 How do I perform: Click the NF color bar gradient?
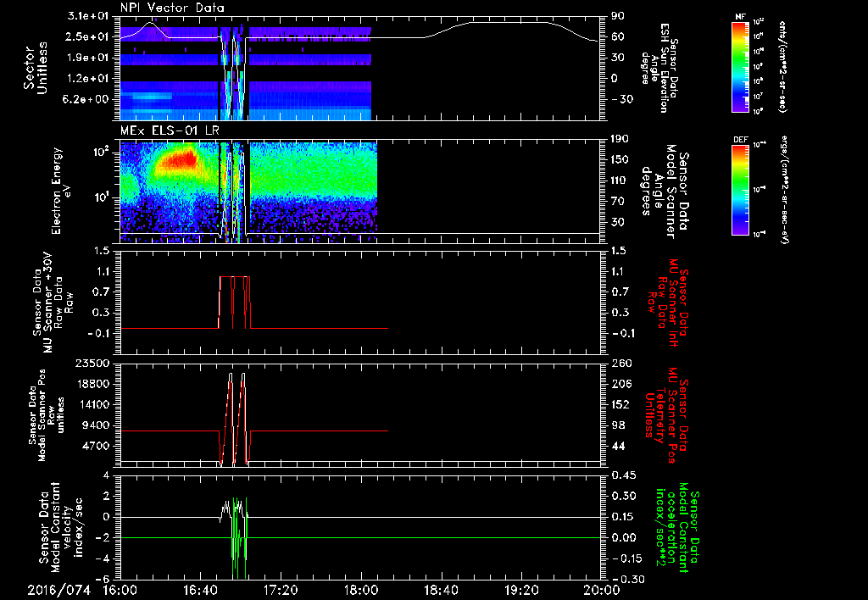pos(741,67)
